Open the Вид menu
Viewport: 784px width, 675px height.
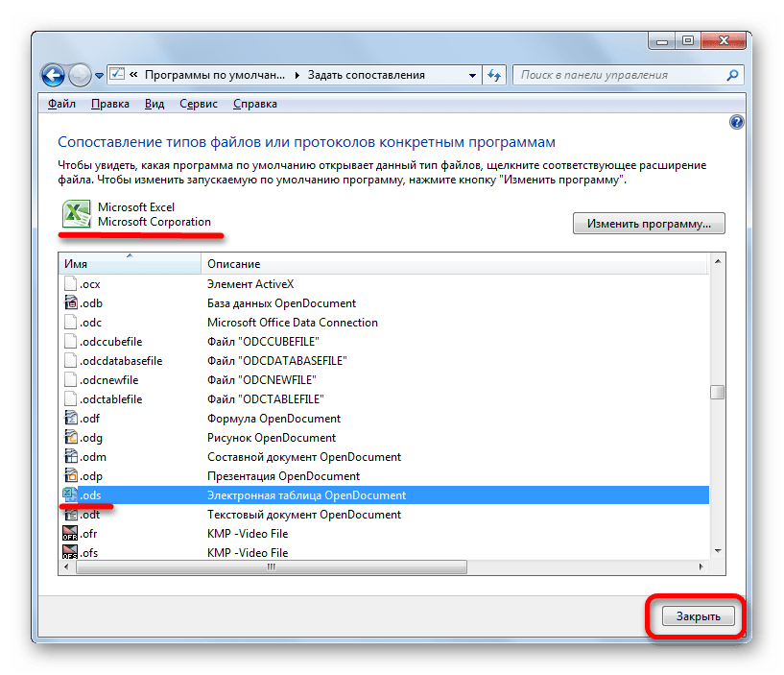pos(154,104)
